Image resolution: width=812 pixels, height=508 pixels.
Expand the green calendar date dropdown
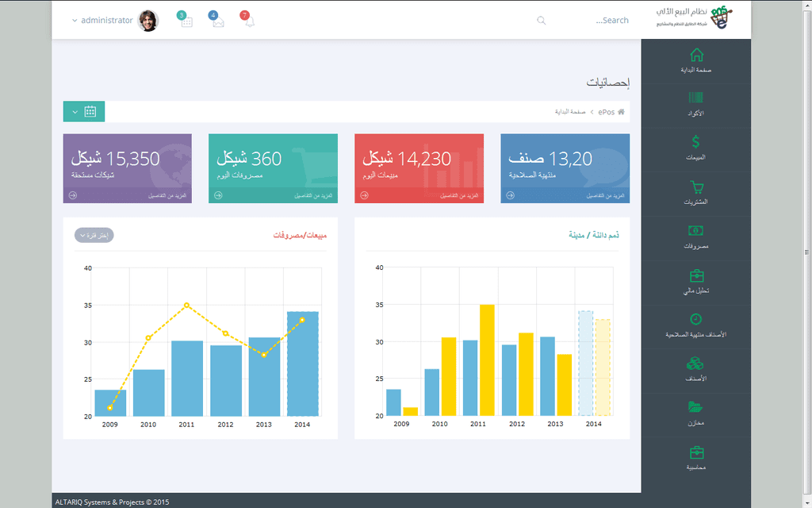[84, 112]
